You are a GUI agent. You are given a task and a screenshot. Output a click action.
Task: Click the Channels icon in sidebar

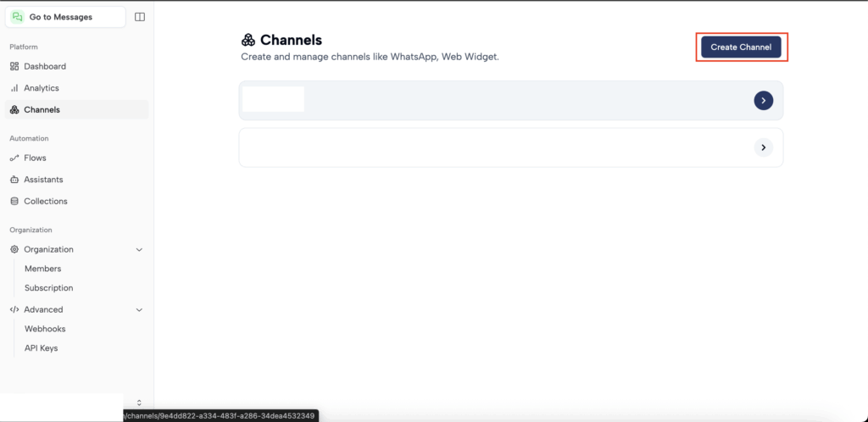point(14,109)
